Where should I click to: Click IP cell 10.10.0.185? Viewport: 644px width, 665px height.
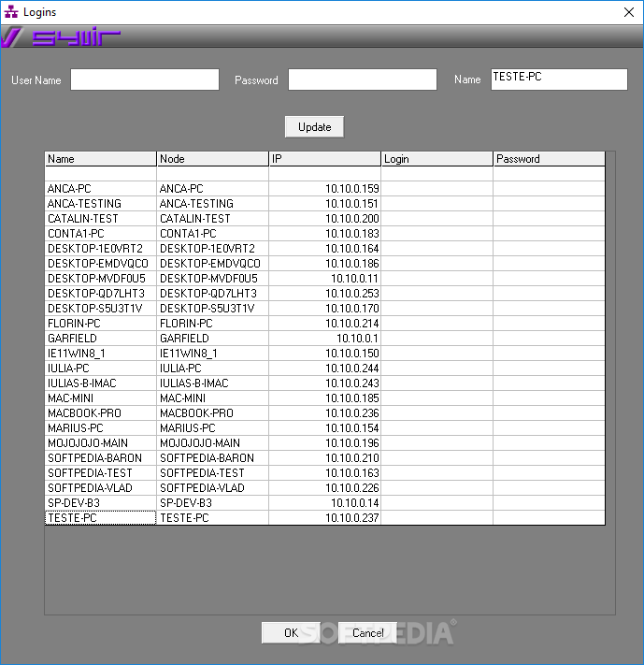(x=324, y=398)
